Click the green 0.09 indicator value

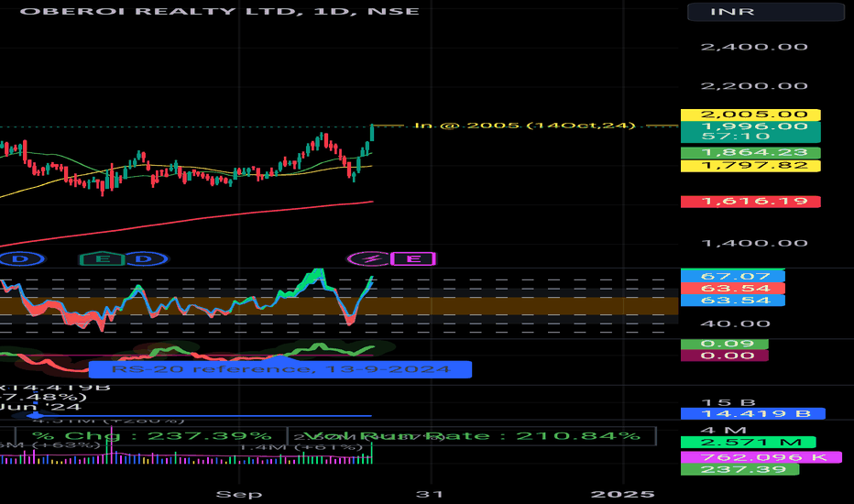(725, 344)
